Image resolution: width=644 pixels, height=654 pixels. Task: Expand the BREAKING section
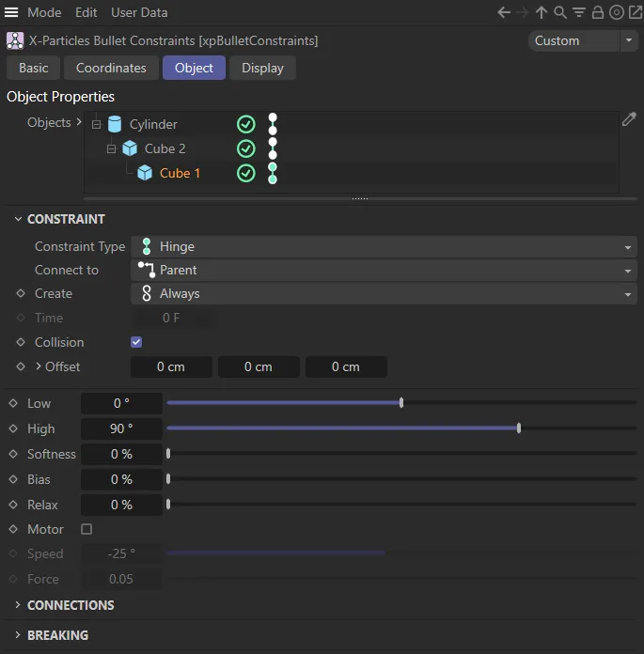[x=57, y=635]
